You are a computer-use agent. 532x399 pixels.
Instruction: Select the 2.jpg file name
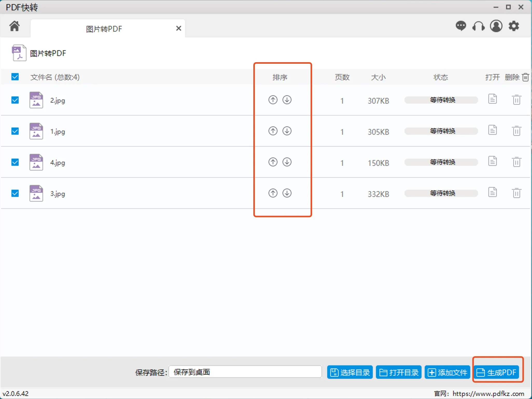click(58, 101)
